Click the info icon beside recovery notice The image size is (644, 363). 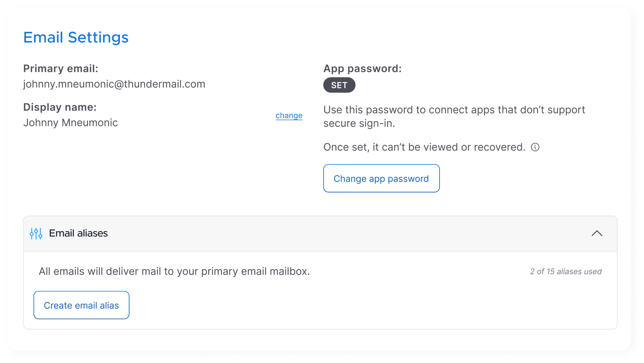tap(535, 147)
